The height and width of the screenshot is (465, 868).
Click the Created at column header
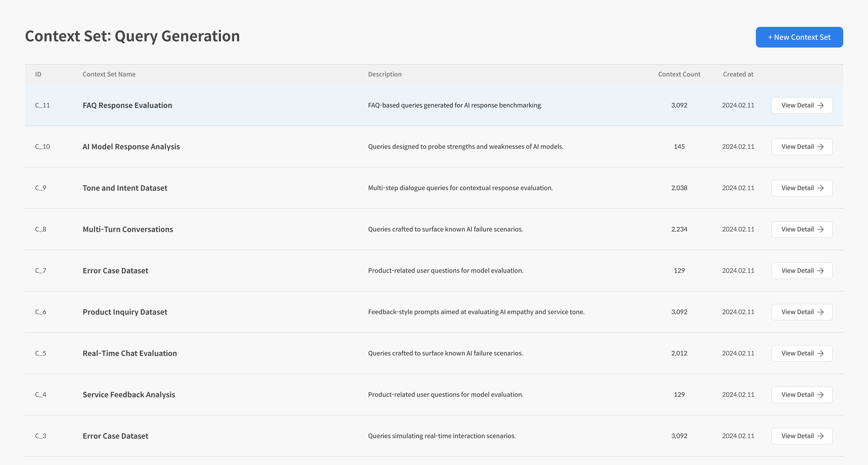[x=738, y=74]
